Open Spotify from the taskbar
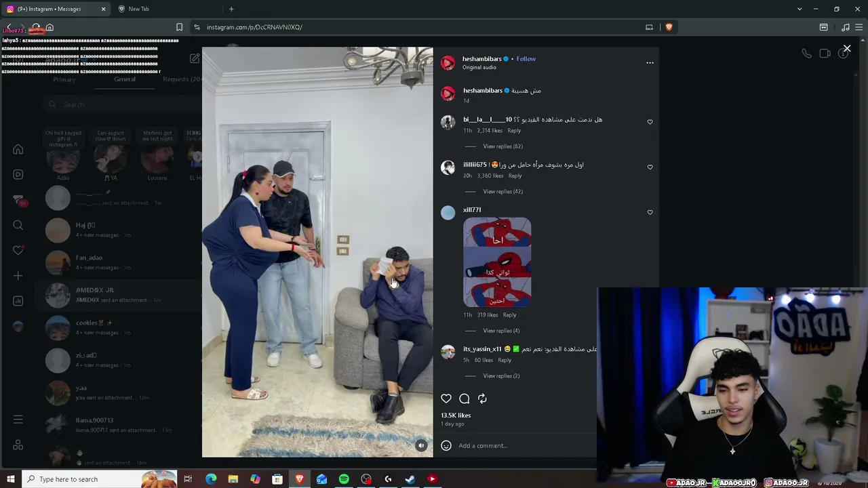 [344, 479]
